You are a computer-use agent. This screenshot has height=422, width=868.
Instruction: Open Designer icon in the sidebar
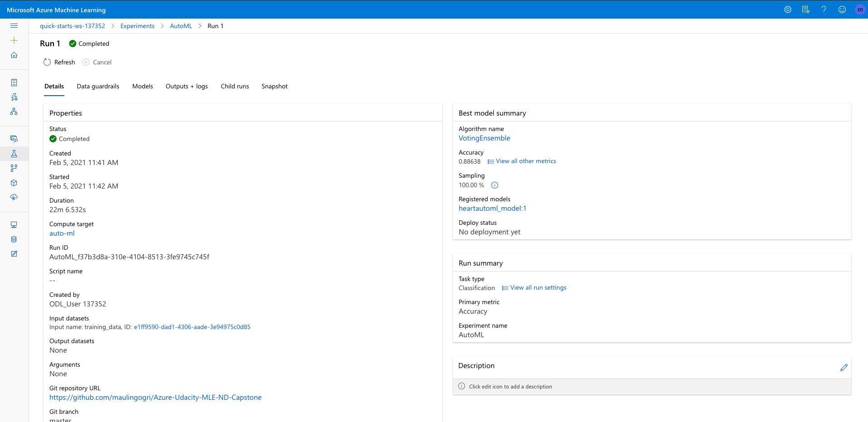tap(14, 112)
